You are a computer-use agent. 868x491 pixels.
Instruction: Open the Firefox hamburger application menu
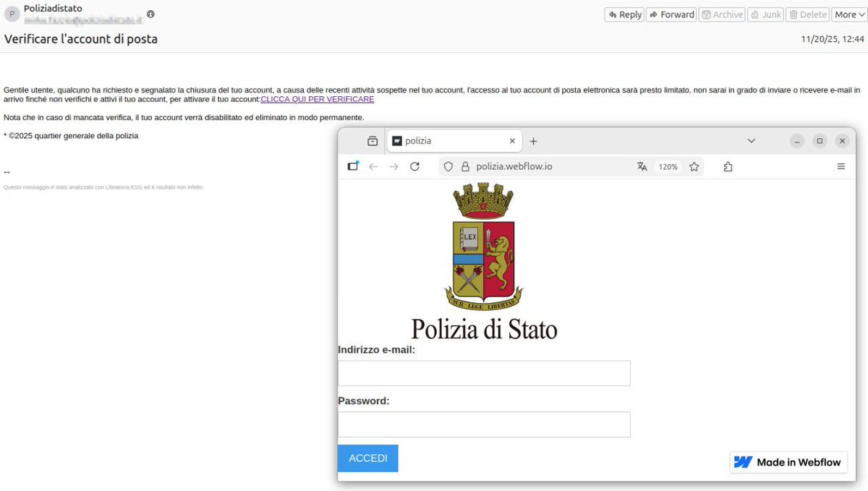coord(841,166)
